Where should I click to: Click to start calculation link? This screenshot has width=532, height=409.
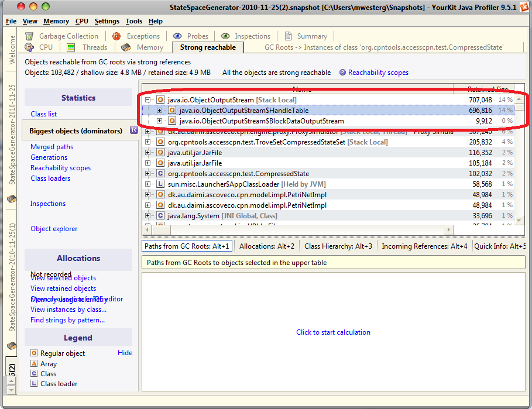(333, 332)
